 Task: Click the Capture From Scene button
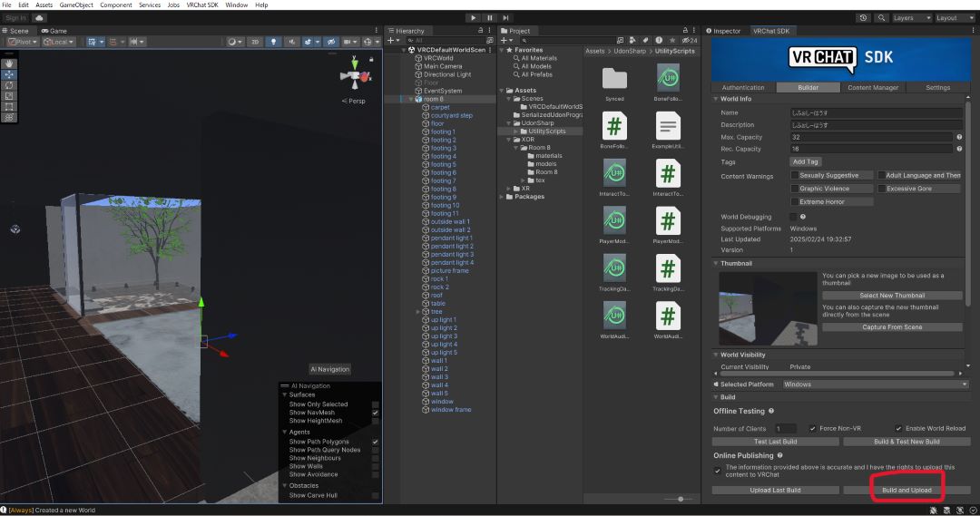click(x=892, y=327)
